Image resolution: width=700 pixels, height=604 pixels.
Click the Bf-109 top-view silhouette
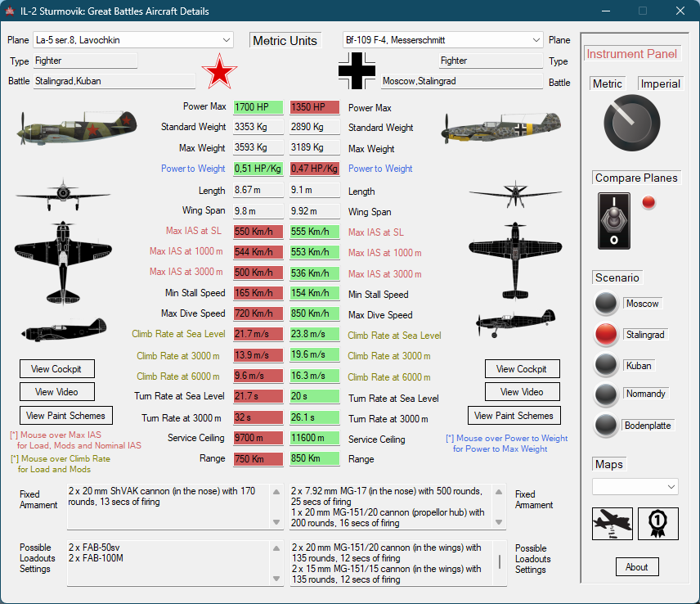[514, 248]
